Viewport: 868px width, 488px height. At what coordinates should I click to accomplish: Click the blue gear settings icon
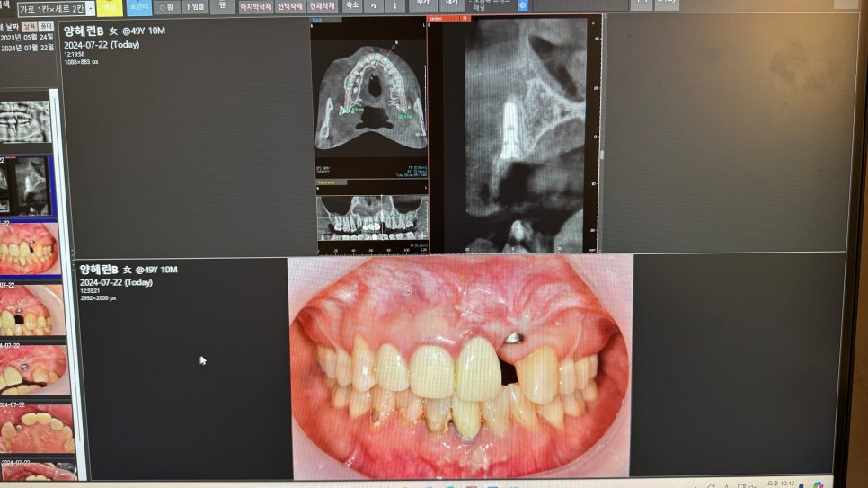pyautogui.click(x=524, y=5)
